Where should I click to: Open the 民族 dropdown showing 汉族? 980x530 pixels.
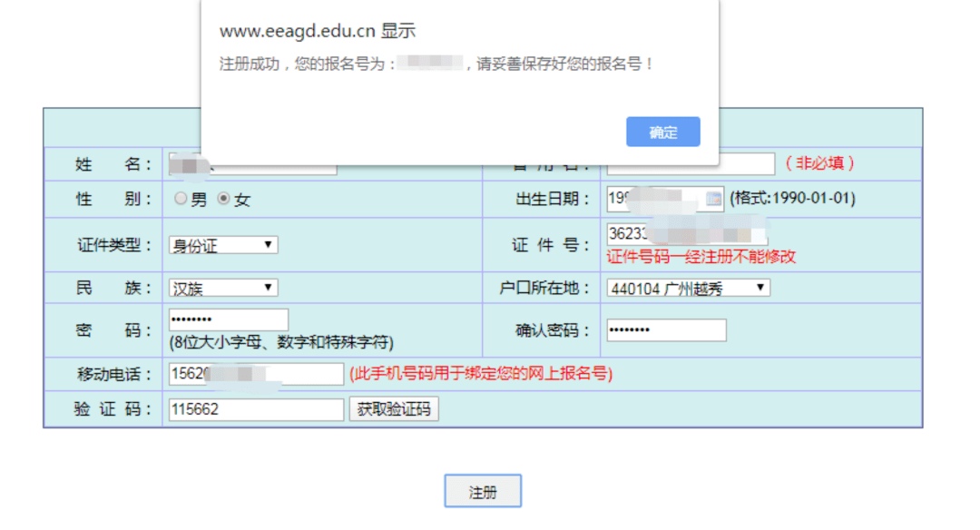point(223,289)
